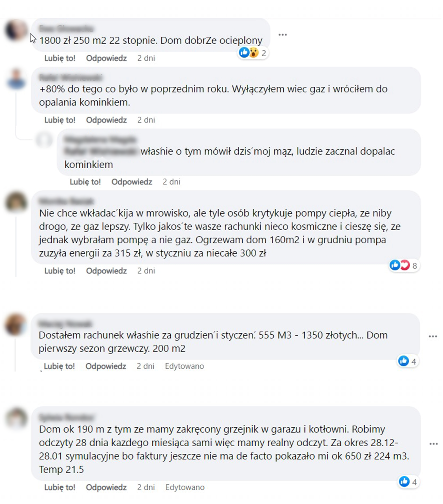
Task: Open options menu for Dom ok 190 m comment
Action: pyautogui.click(x=434, y=444)
